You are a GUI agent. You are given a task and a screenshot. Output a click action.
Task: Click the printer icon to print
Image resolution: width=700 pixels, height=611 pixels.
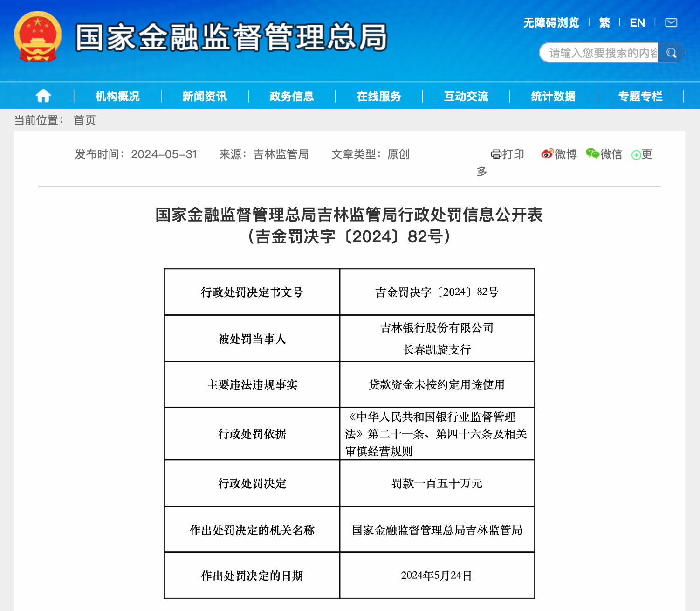coord(496,154)
